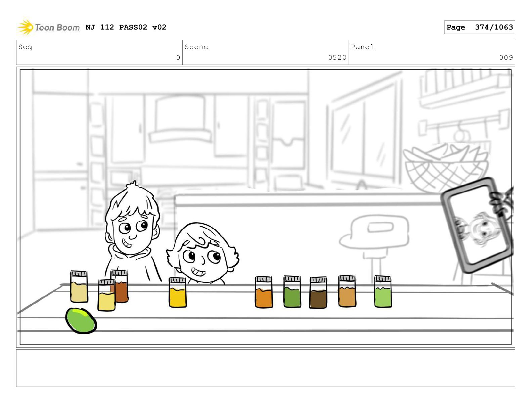Select the Scene number "0520"
The height and width of the screenshot is (411, 532).
click(x=337, y=57)
